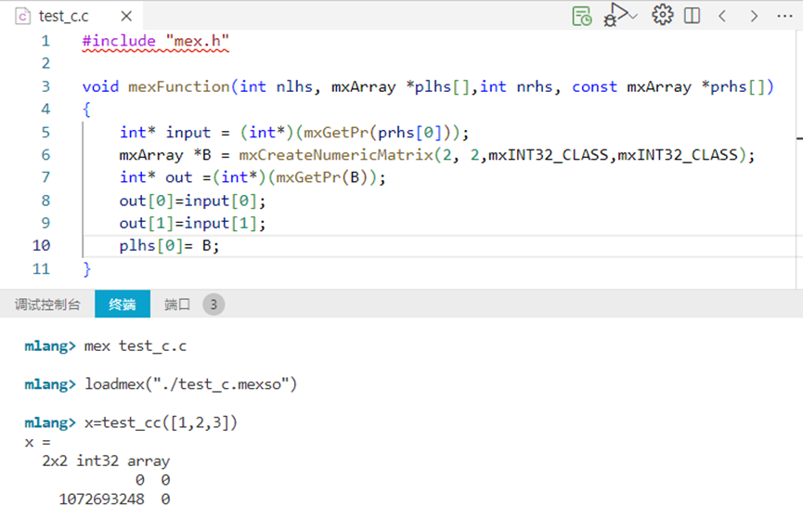Open the settings gear icon
This screenshot has width=803, height=532.
[662, 15]
